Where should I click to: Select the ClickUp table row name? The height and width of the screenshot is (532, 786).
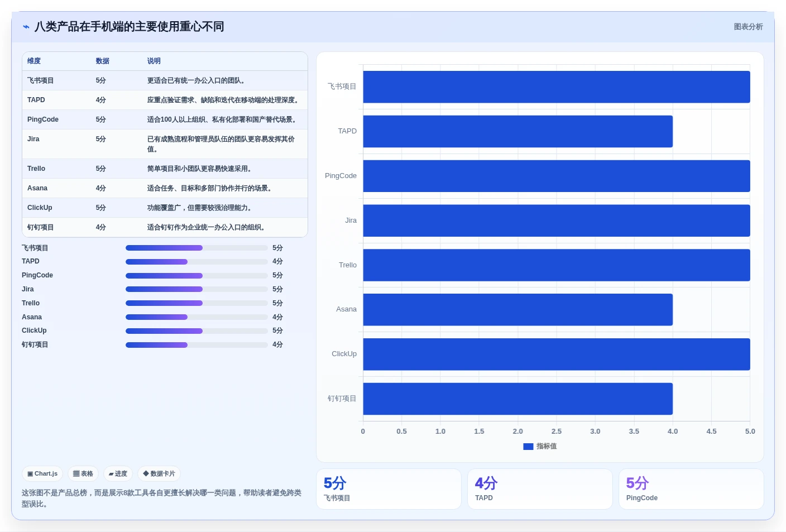click(x=40, y=208)
